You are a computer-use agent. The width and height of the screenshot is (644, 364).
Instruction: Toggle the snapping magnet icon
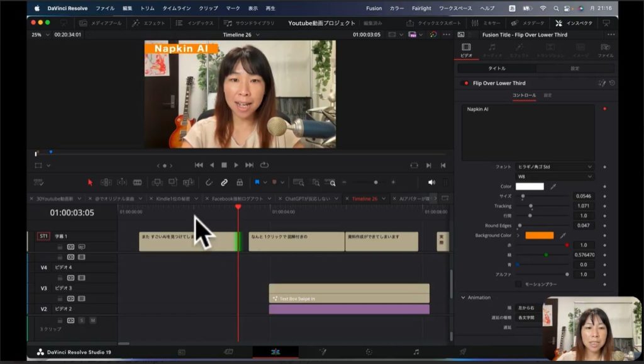tap(209, 182)
